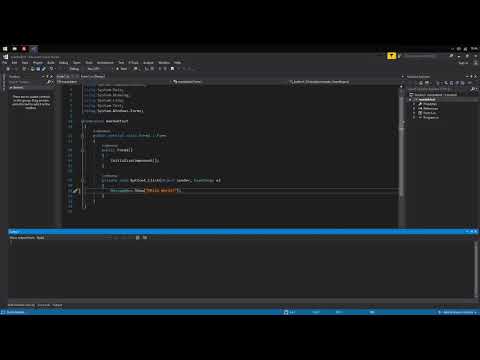Open the Window menu
This screenshot has height=360, width=480.
[x=164, y=63]
